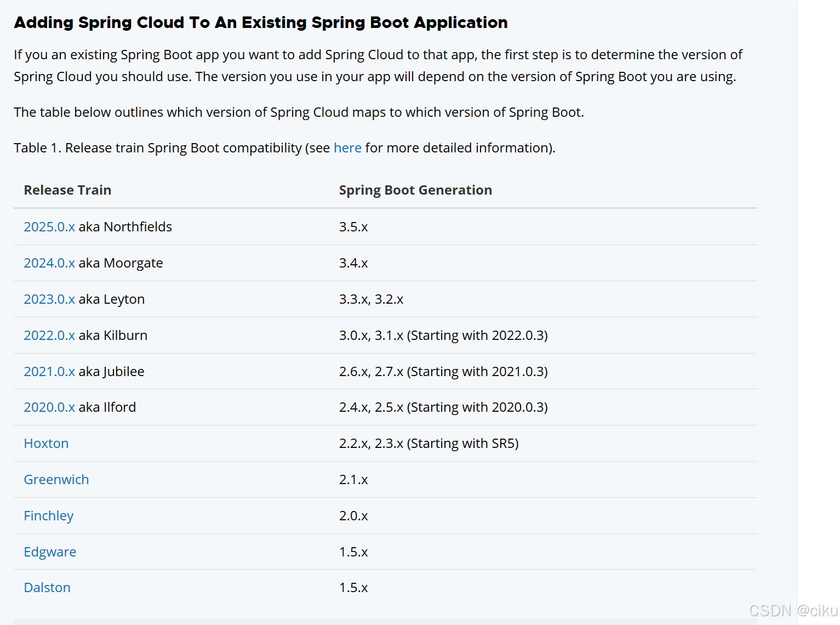Open the 2020.0.x release train link
The height and width of the screenshot is (625, 840).
49,407
